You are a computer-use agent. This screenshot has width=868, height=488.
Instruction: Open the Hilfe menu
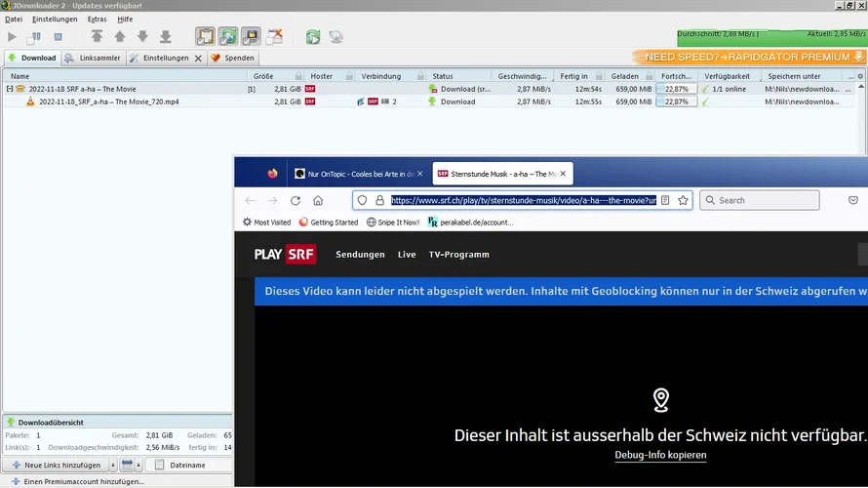click(125, 19)
